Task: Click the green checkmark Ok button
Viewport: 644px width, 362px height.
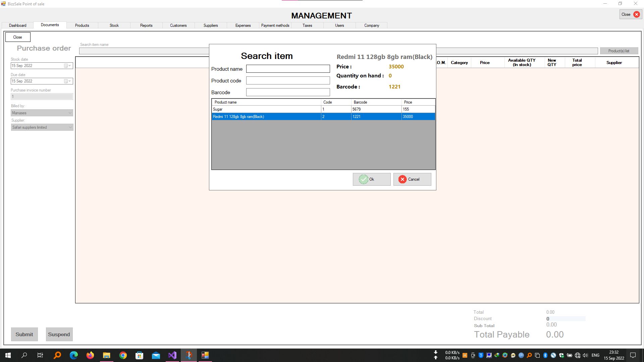Action: point(371,179)
